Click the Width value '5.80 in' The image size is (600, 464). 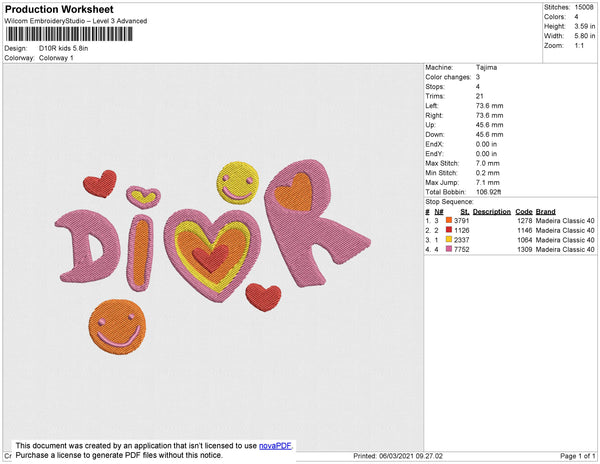585,36
